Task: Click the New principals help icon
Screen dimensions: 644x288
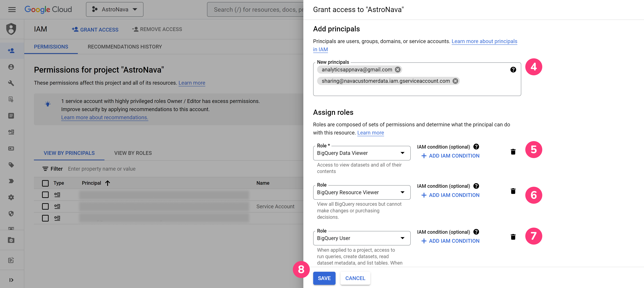Action: 513,70
